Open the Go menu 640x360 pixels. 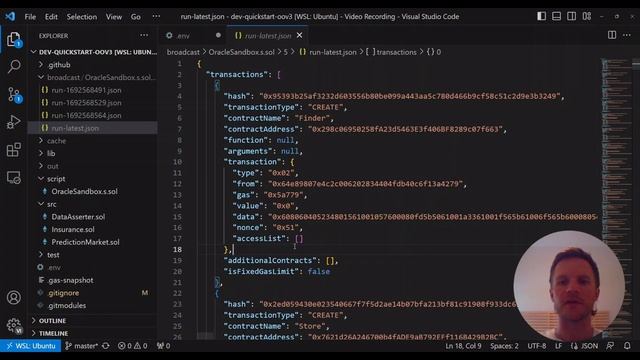[x=136, y=17]
